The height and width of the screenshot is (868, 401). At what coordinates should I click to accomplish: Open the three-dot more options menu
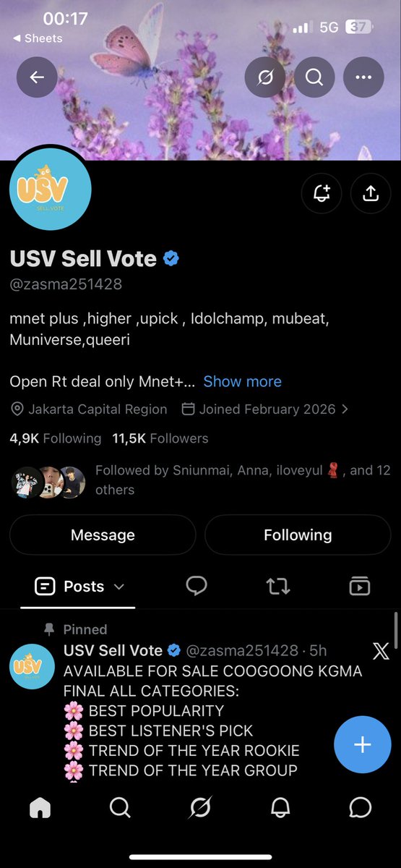(x=363, y=77)
